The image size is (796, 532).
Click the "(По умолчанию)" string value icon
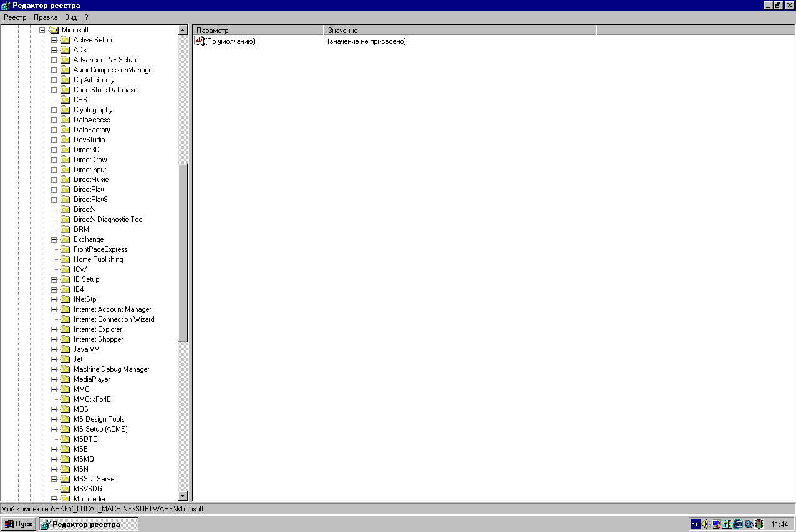click(199, 41)
